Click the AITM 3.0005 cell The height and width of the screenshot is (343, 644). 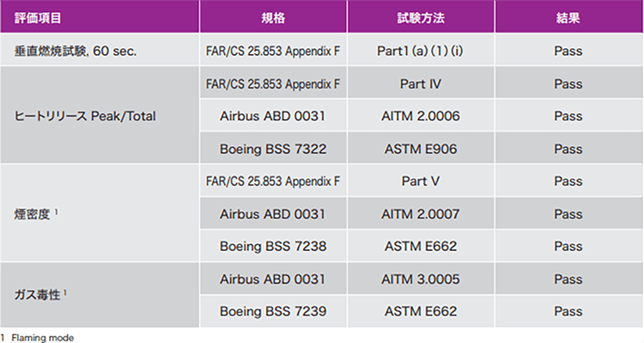coord(421,279)
